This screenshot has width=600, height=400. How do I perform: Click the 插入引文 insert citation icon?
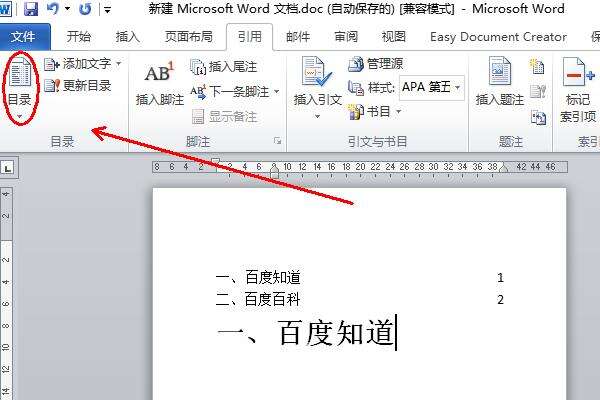click(316, 72)
